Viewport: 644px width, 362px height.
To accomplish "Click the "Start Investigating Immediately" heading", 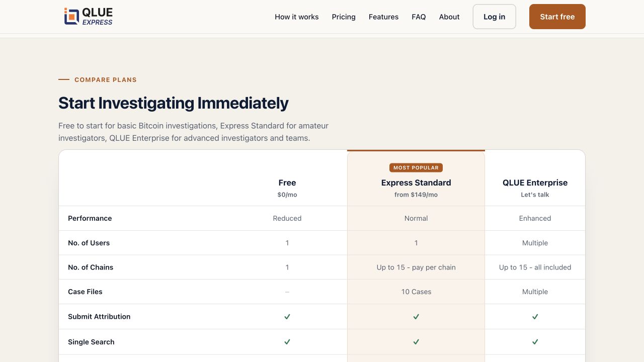I will [174, 103].
